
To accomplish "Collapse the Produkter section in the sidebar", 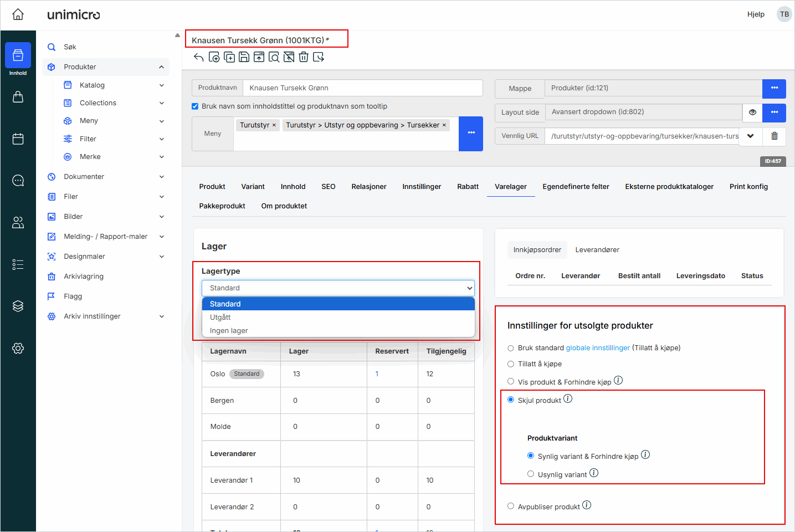I will tap(161, 67).
